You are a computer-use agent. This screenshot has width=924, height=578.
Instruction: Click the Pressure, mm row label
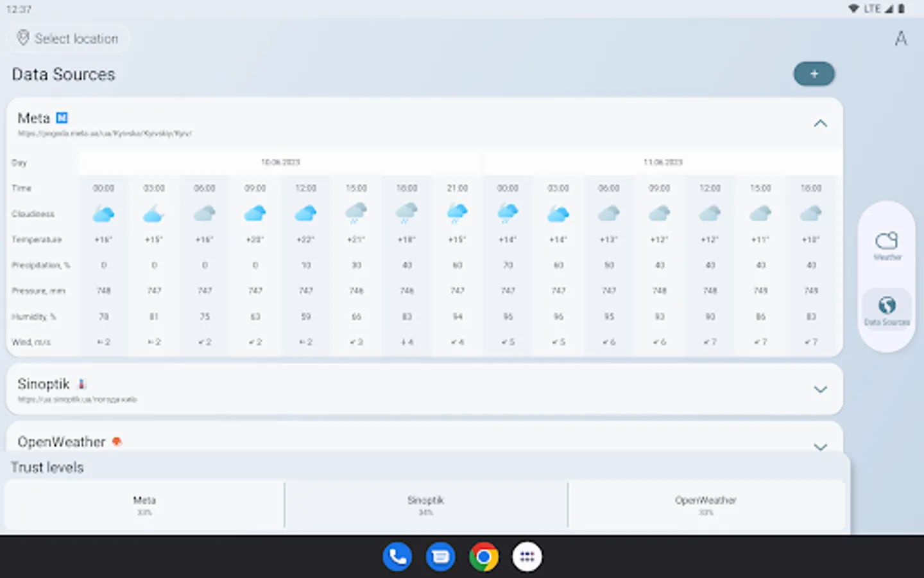click(x=38, y=291)
